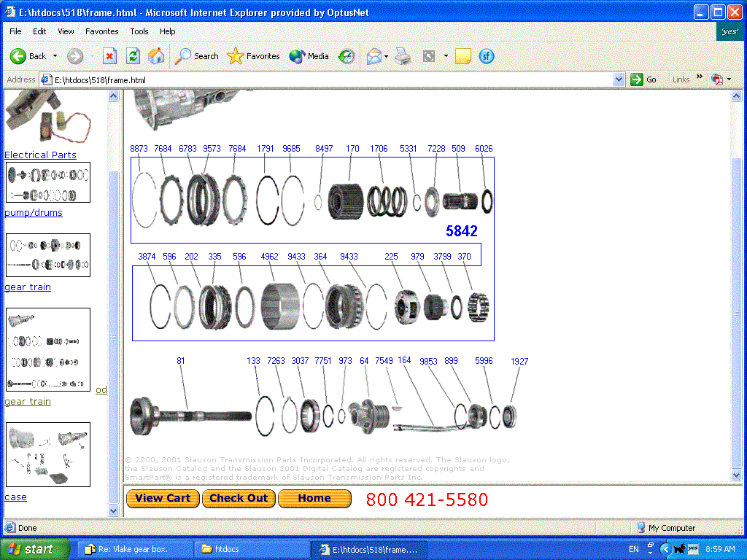Click the Stop loading icon
This screenshot has height=560, width=747.
point(109,56)
